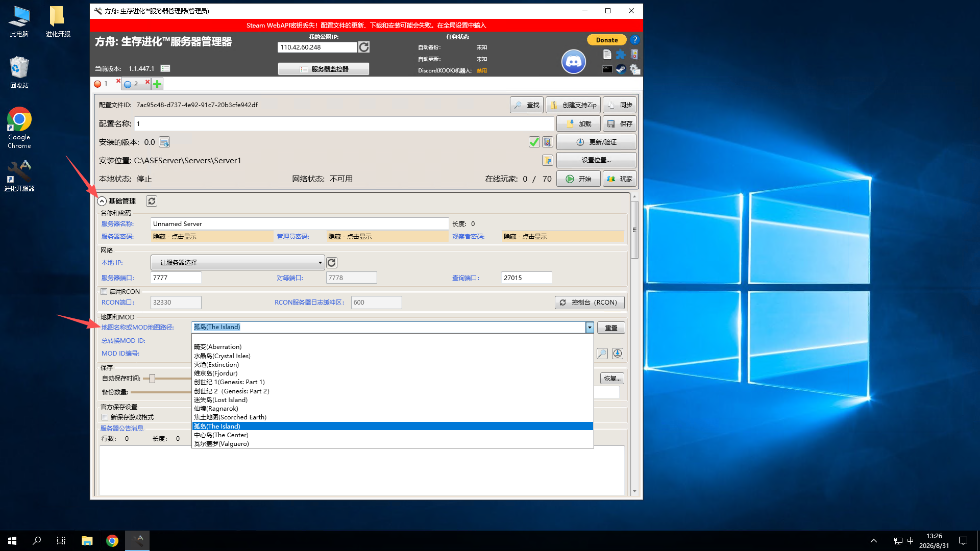Refresh the public IP address

pos(364,47)
